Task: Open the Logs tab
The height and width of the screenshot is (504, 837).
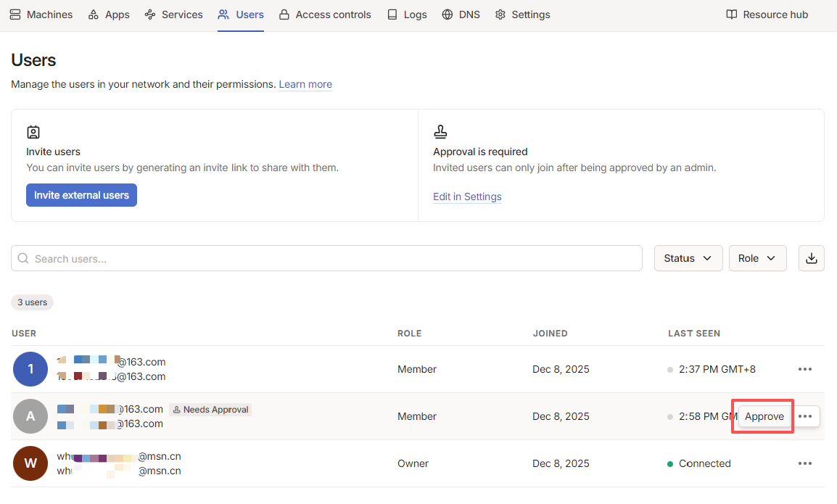Action: (407, 15)
